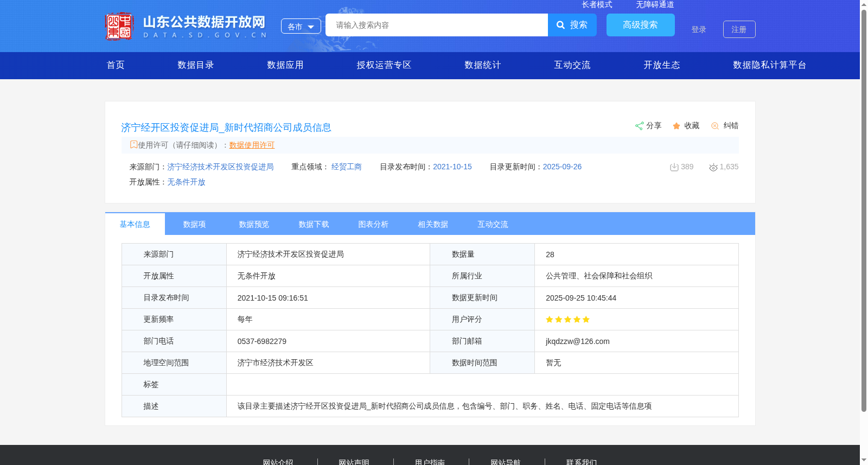The width and height of the screenshot is (868, 465).
Task: Focus the search input field
Action: pos(437,25)
